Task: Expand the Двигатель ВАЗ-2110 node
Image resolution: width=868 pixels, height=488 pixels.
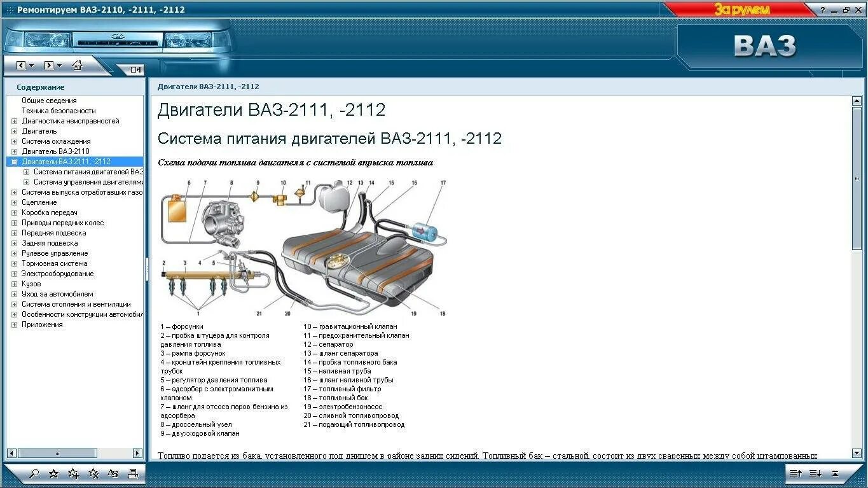Action: point(14,151)
